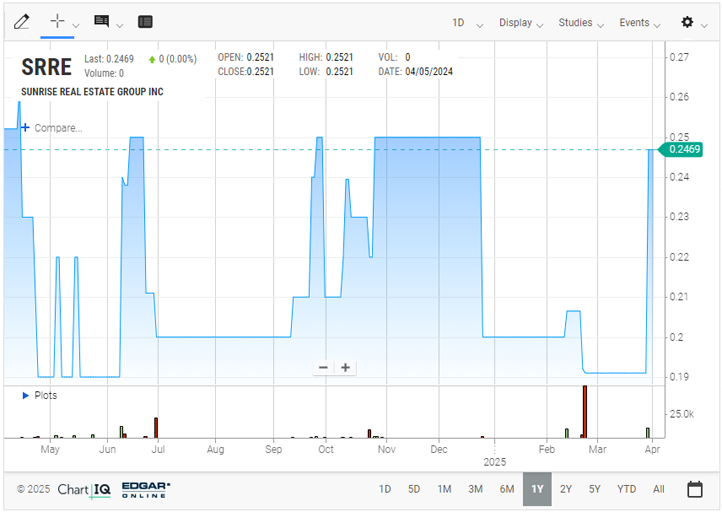Click Sunrise Real Estate Group Inc name
This screenshot has height=513, width=722.
(x=92, y=92)
